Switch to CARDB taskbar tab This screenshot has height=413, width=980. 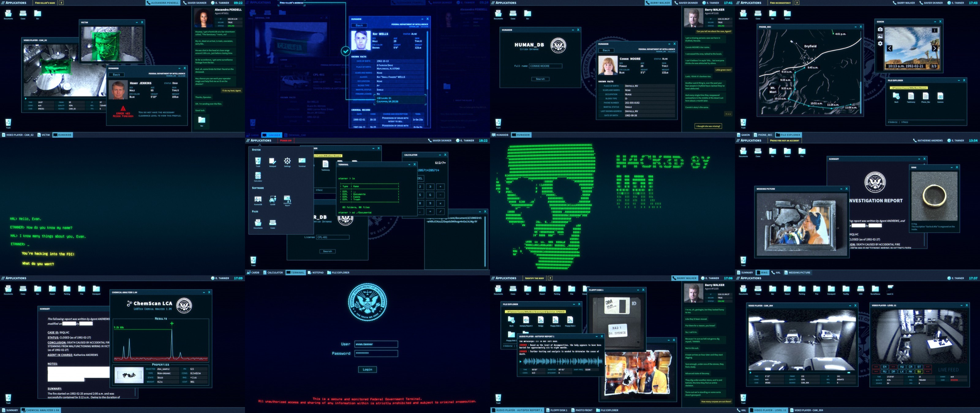[x=253, y=272]
